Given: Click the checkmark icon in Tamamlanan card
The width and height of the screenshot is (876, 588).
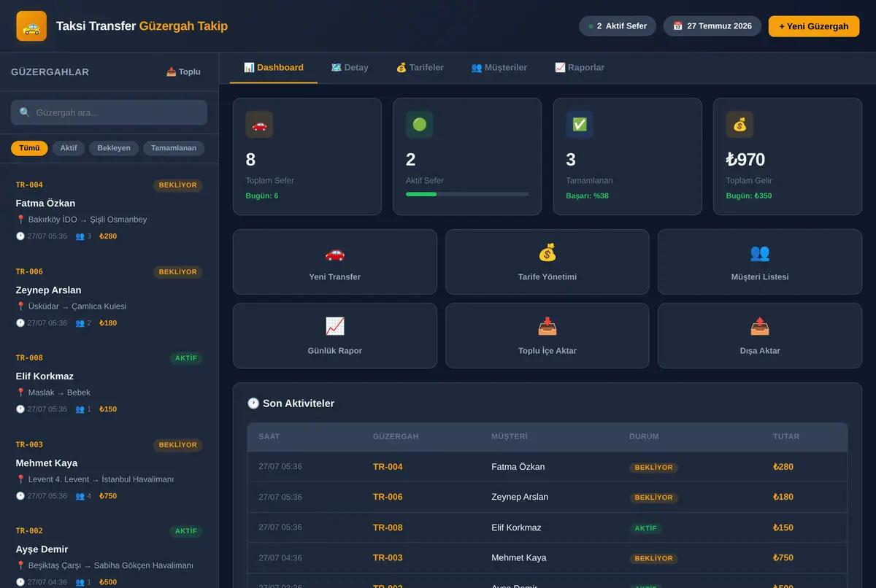Looking at the screenshot, I should click(580, 125).
